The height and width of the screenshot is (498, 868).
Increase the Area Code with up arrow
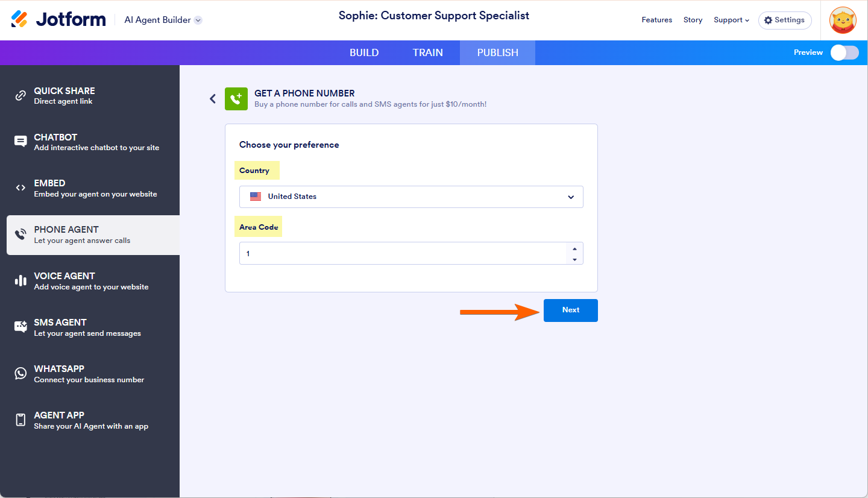pos(574,248)
